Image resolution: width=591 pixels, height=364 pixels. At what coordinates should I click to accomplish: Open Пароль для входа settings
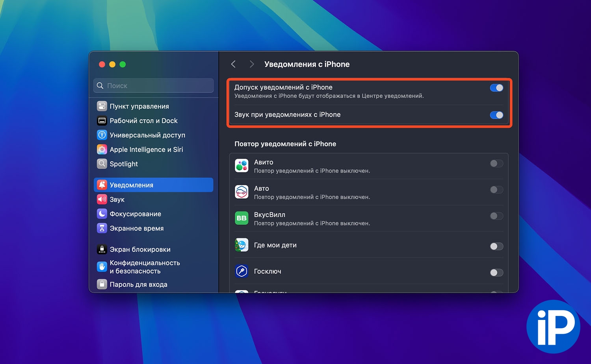(x=154, y=284)
